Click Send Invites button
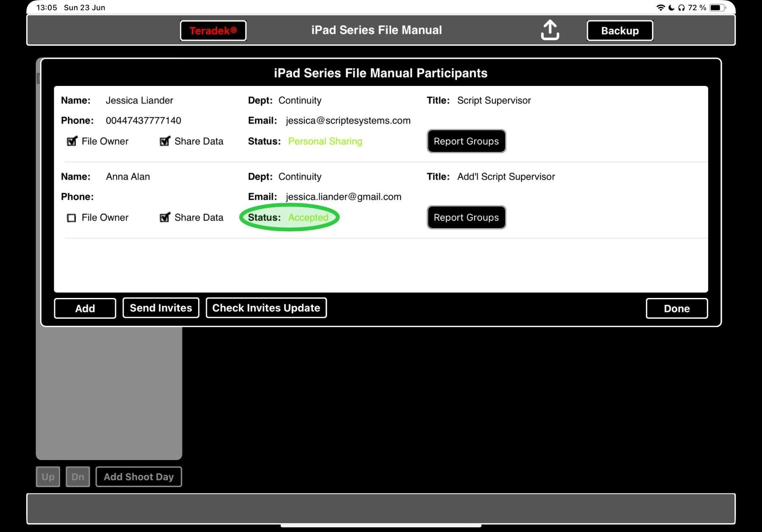The image size is (762, 532). 161,308
